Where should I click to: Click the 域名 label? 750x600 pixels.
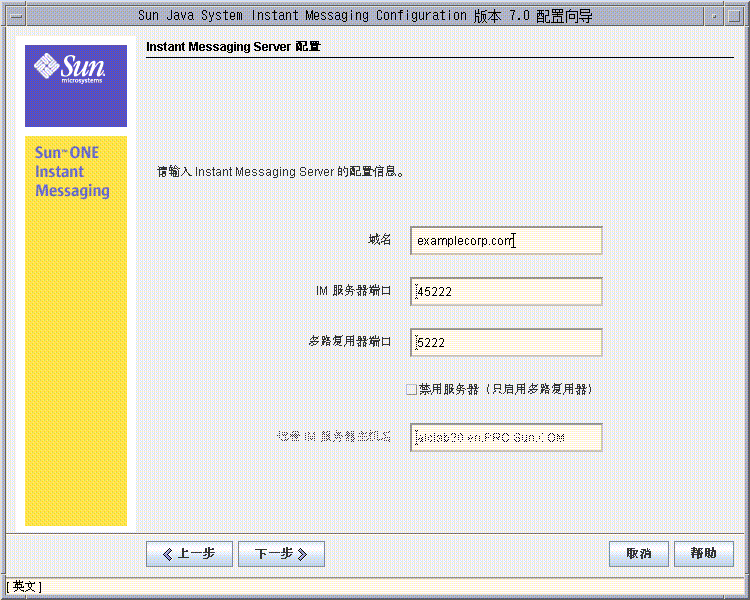380,240
